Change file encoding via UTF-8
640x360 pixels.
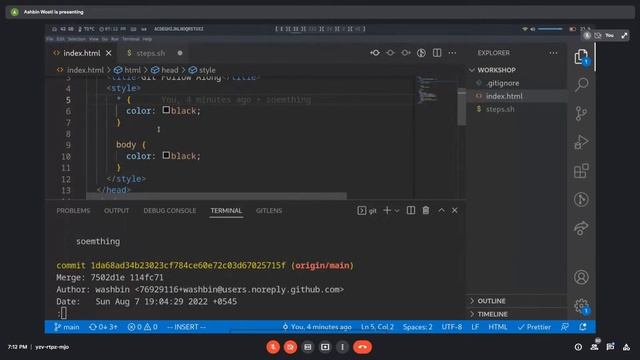tap(451, 327)
